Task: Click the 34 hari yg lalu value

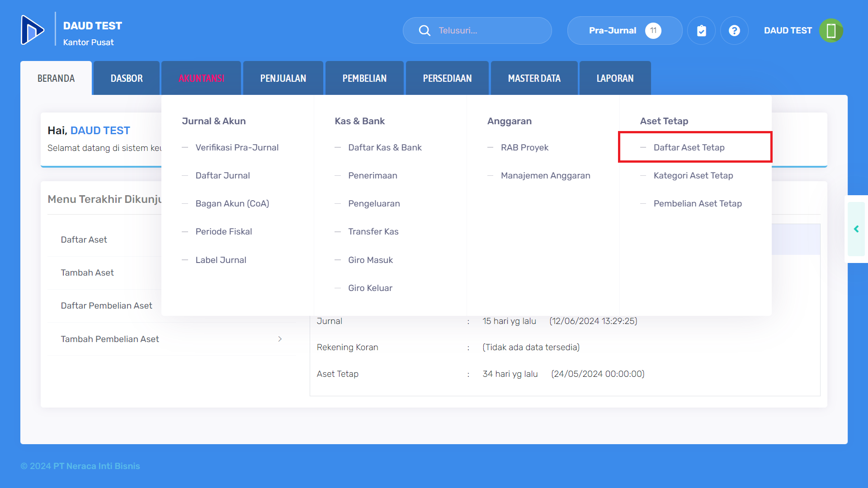Action: point(510,374)
